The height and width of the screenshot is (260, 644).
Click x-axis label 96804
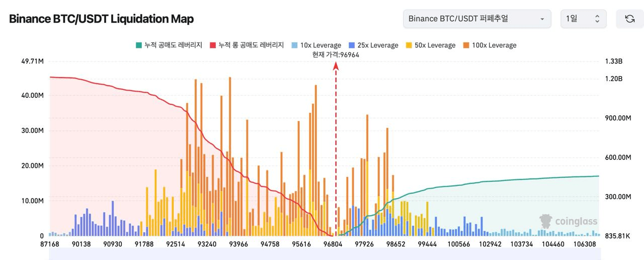[333, 244]
